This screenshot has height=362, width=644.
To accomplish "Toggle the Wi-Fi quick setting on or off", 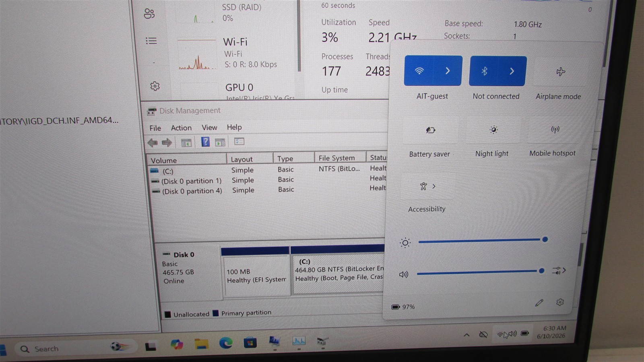I will pos(419,71).
